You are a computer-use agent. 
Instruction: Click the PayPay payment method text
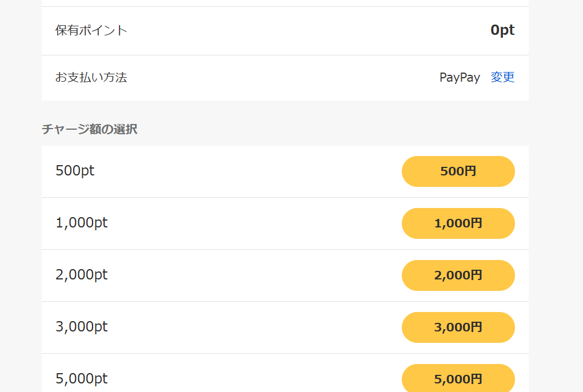coord(460,78)
